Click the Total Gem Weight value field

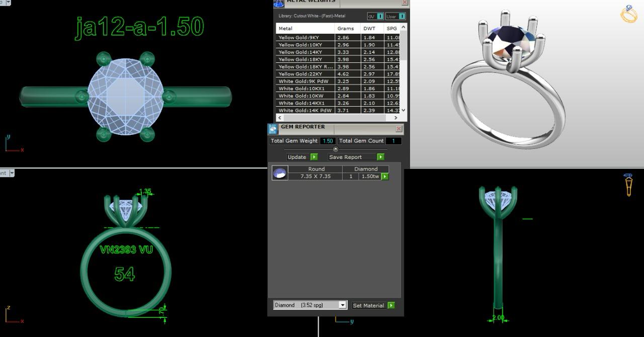[x=328, y=141]
